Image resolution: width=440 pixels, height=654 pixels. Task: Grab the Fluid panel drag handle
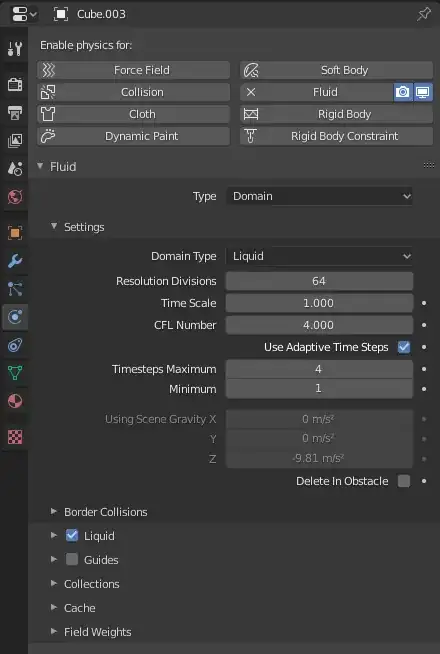pos(429,166)
